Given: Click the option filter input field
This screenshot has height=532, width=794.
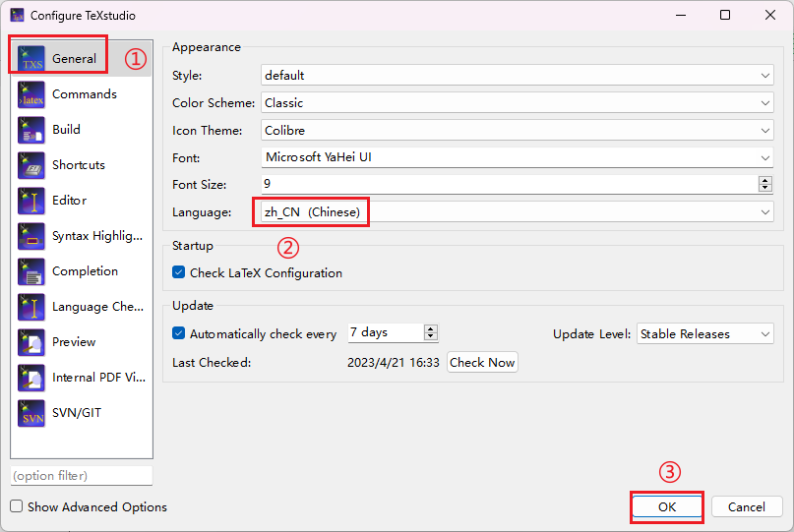Looking at the screenshot, I should (81, 476).
